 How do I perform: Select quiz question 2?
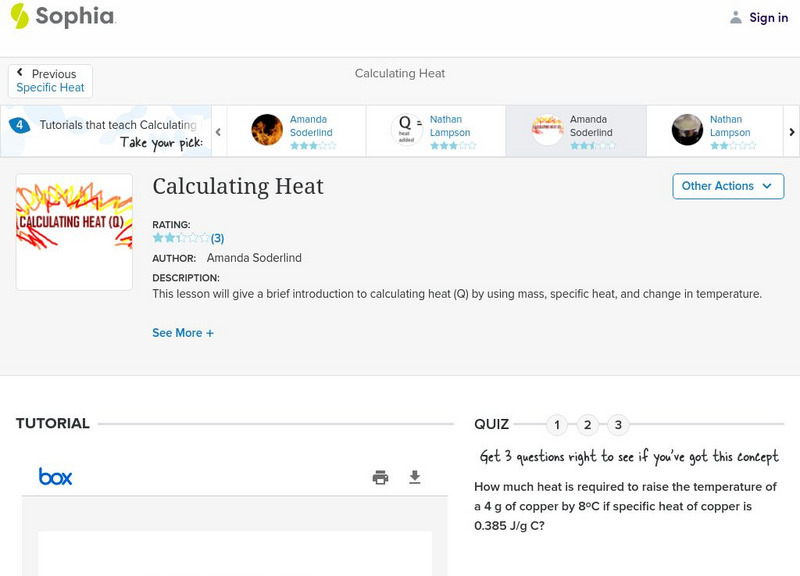pyautogui.click(x=588, y=425)
